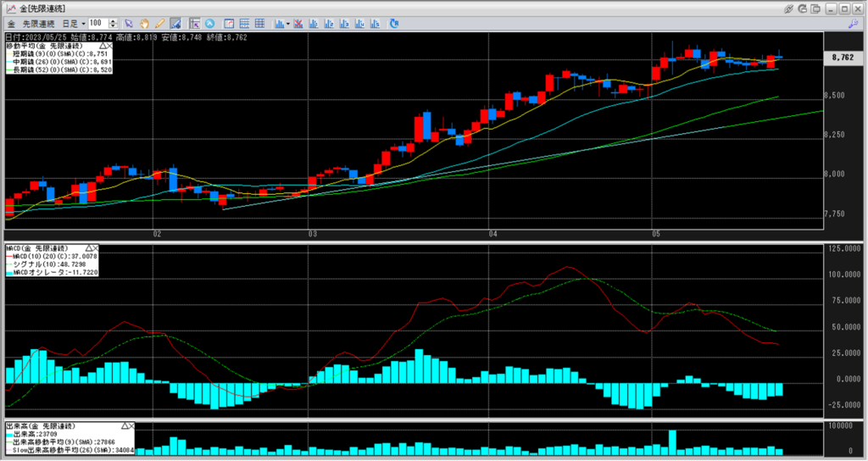This screenshot has width=868, height=461.
Task: Select the arrow pointer cursor tool
Action: coord(129,23)
